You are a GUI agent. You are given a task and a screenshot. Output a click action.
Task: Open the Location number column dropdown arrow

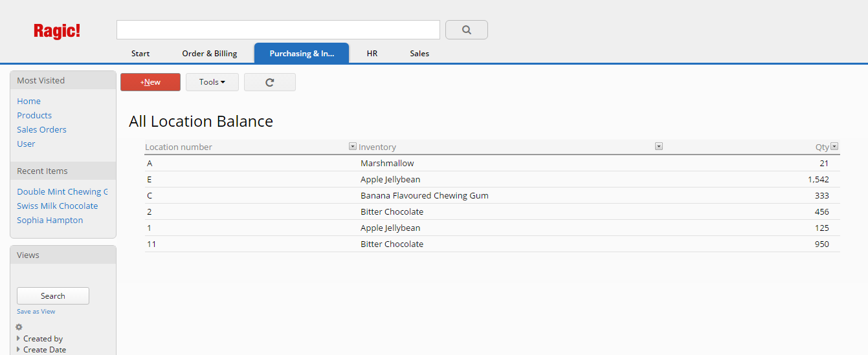click(x=353, y=146)
